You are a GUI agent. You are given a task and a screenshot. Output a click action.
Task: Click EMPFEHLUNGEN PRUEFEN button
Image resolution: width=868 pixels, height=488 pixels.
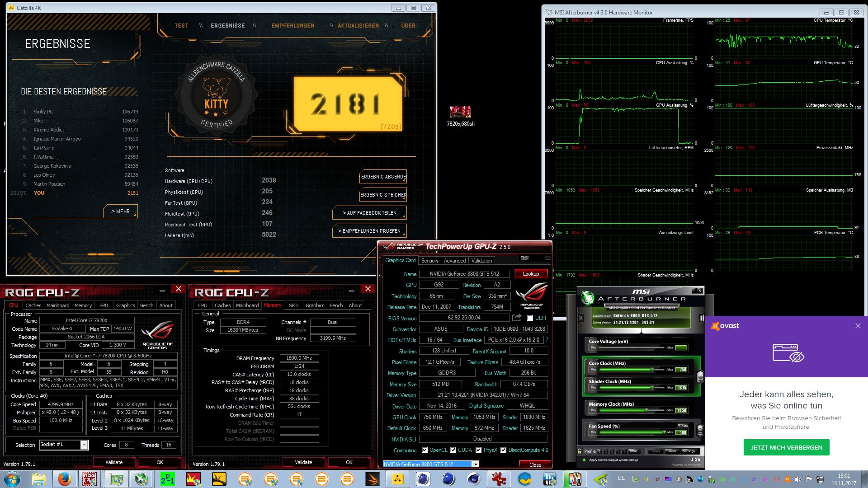point(369,231)
